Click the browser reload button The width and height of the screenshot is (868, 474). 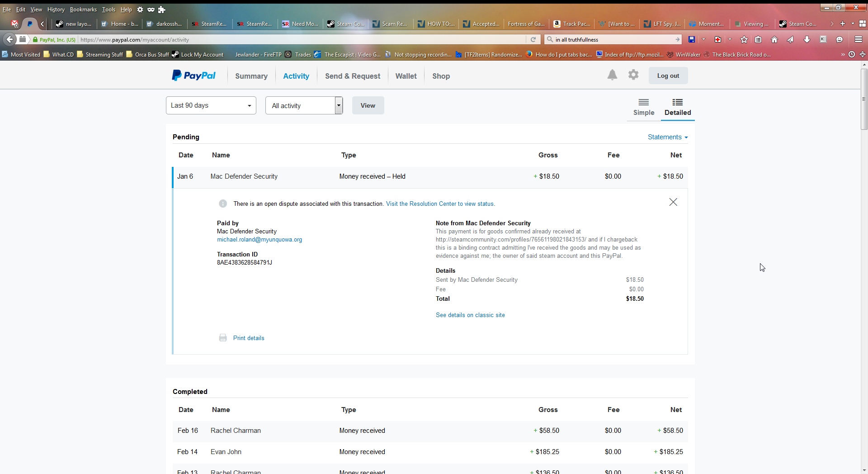click(533, 40)
